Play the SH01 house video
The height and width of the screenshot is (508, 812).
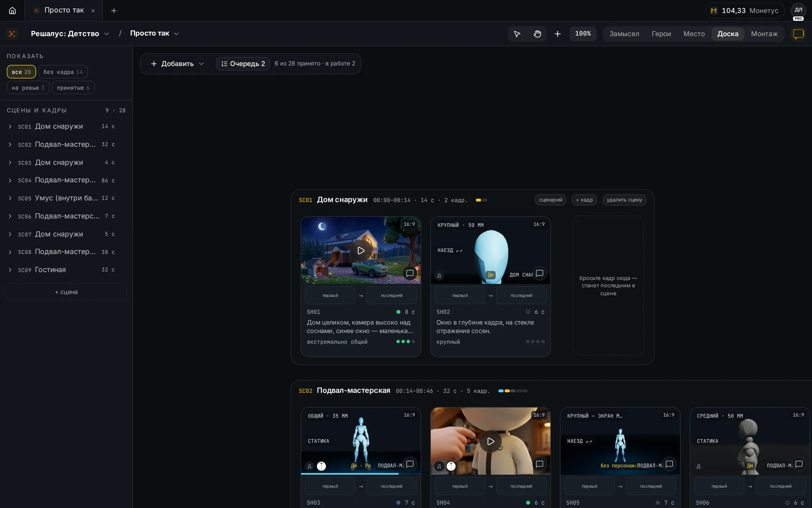pyautogui.click(x=361, y=251)
